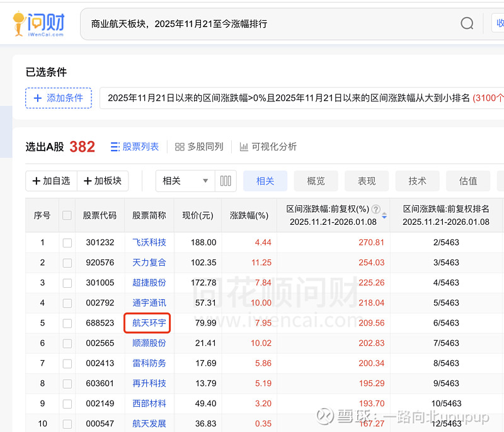Click the 加自选 button

[51, 181]
